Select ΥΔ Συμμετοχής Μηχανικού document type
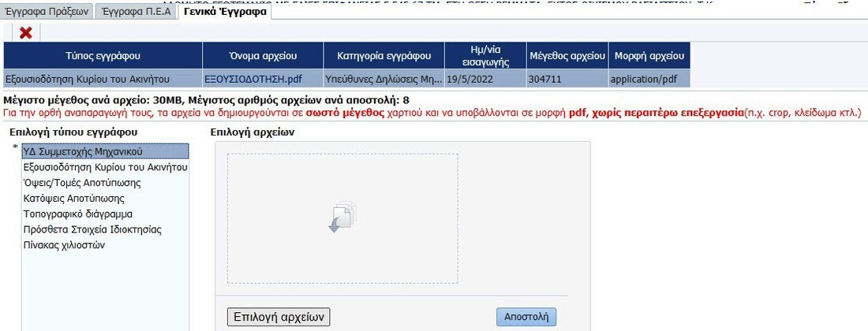The image size is (868, 331). pos(83,151)
